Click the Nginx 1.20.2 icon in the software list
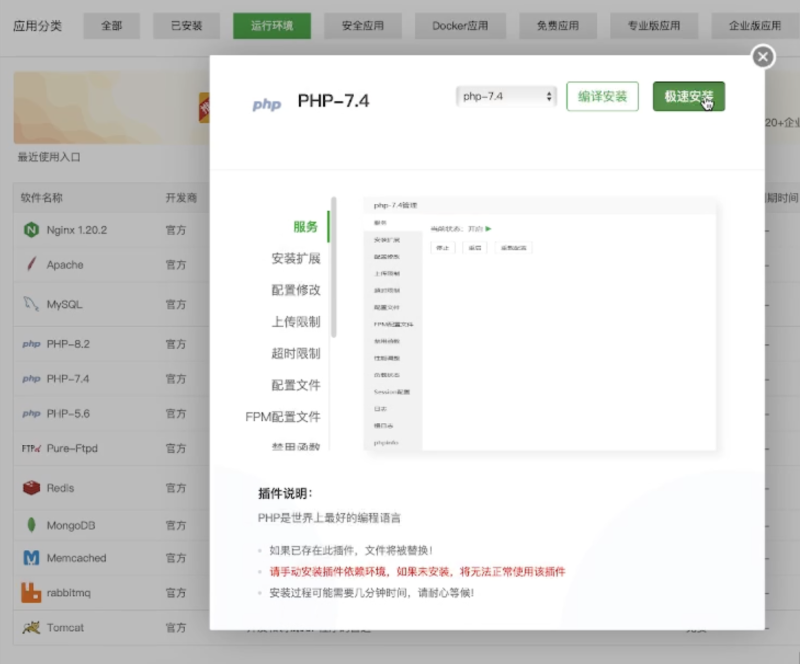 point(31,230)
